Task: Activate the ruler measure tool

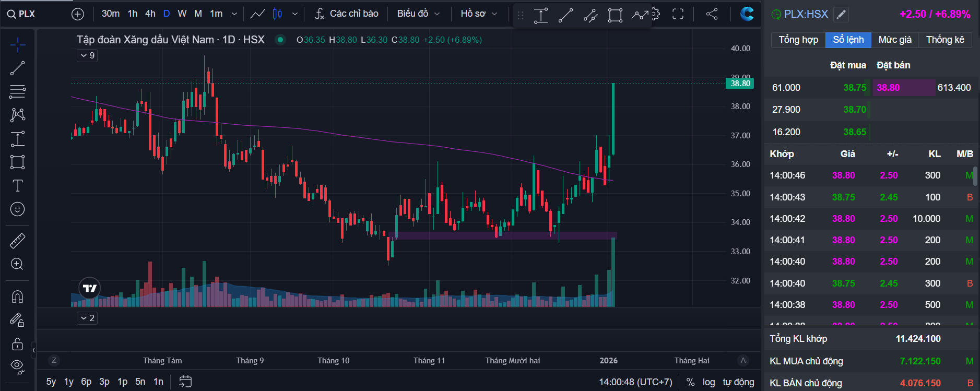Action: click(x=18, y=241)
